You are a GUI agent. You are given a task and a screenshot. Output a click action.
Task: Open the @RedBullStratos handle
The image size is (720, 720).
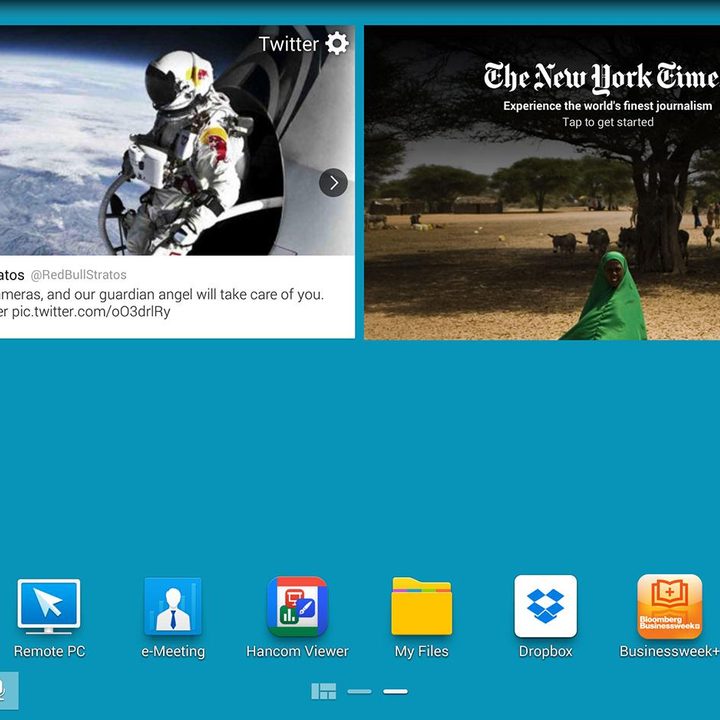click(x=79, y=275)
